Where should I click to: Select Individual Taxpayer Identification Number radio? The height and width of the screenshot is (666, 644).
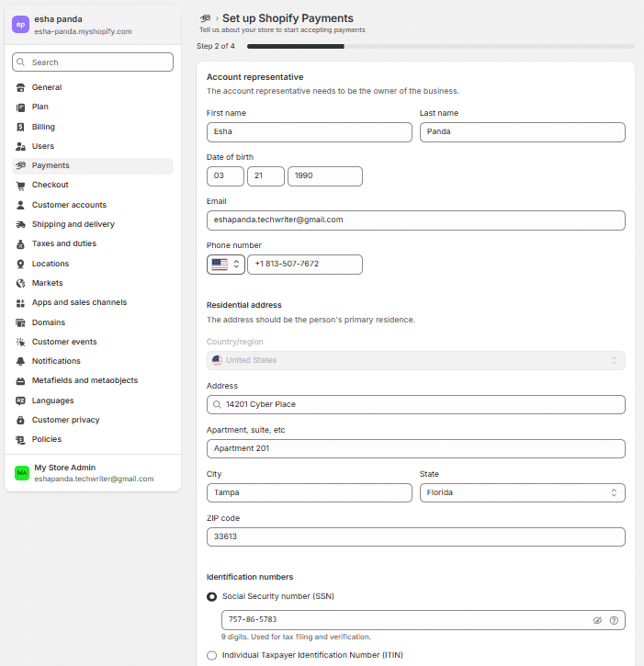tap(211, 655)
